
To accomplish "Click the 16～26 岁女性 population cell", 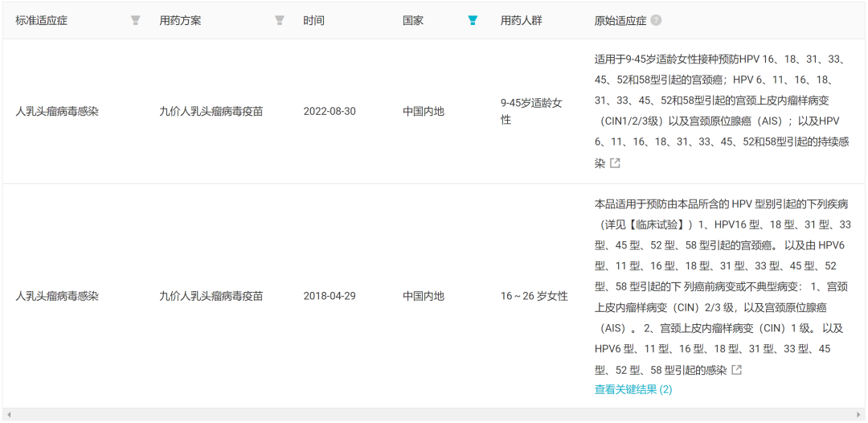I will [534, 296].
